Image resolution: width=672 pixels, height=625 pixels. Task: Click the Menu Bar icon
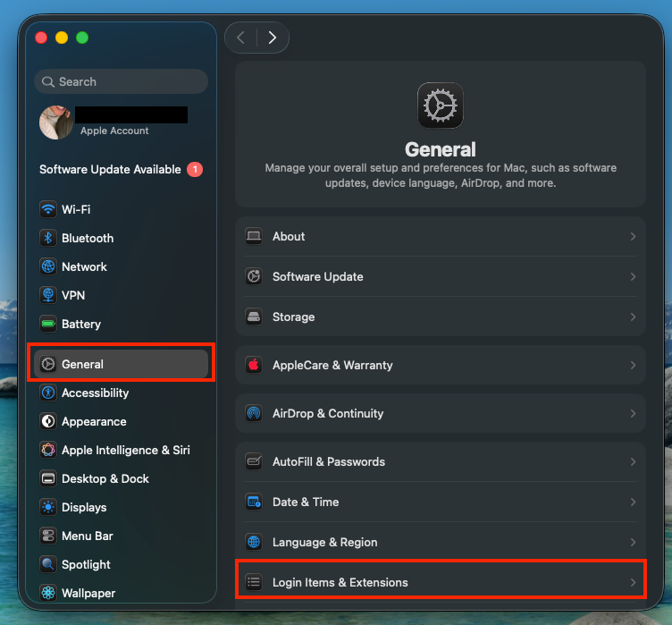[x=48, y=536]
